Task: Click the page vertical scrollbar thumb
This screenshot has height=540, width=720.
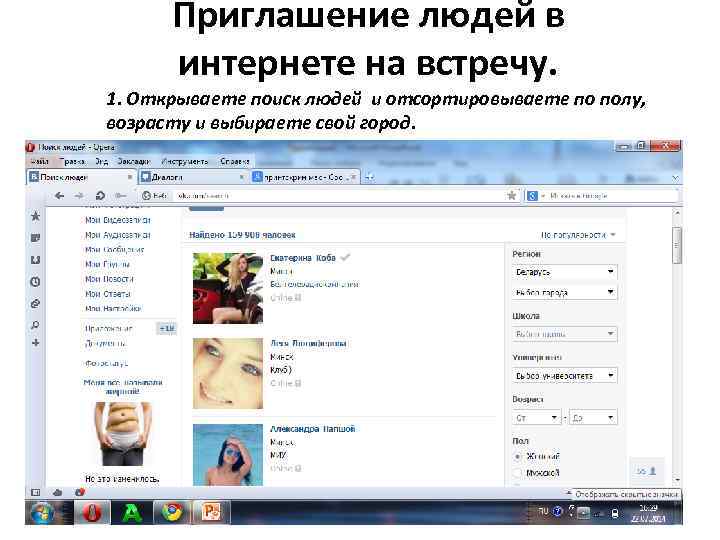Action: (x=676, y=245)
